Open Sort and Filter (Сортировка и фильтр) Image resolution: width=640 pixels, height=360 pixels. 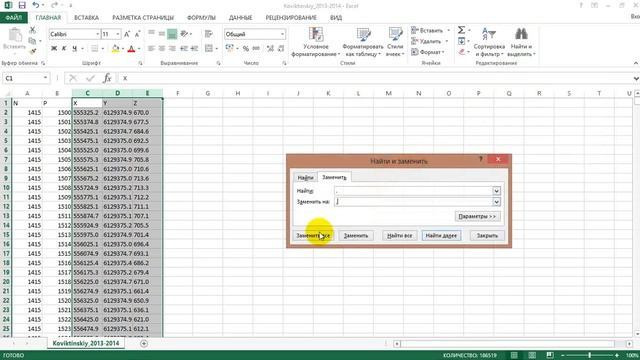pyautogui.click(x=489, y=42)
